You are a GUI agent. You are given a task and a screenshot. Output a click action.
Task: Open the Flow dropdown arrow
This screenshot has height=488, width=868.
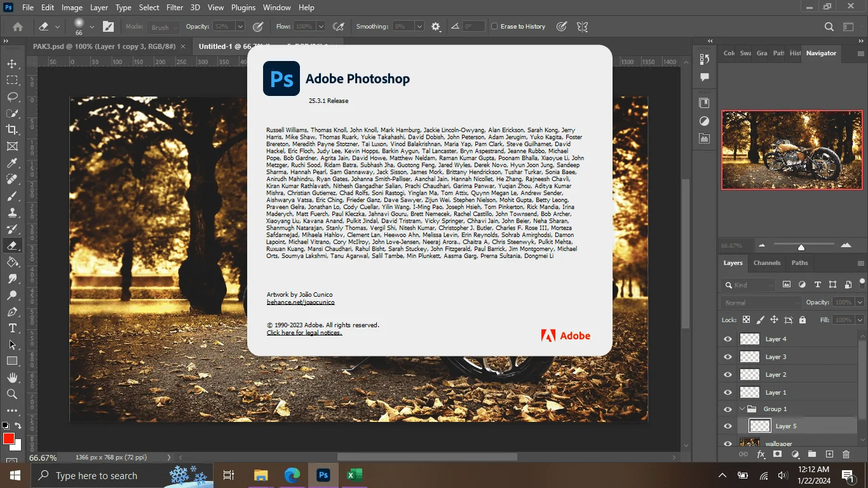(x=320, y=27)
